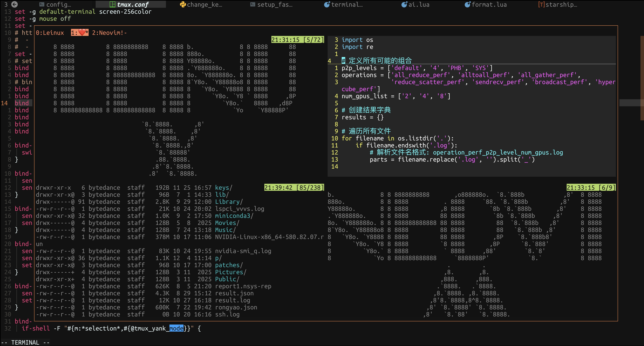Viewport: 644px width, 346px height.
Task: Open the ai.lua buffer tab
Action: click(x=419, y=5)
